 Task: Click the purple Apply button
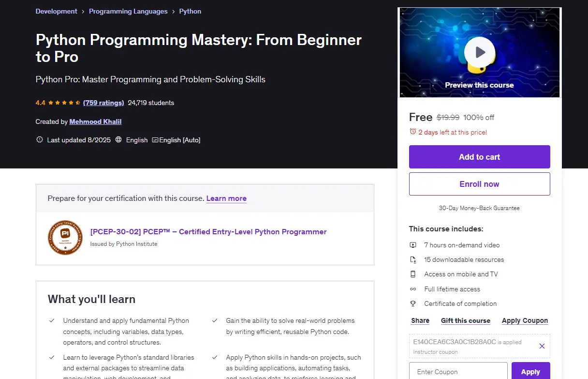tap(530, 372)
